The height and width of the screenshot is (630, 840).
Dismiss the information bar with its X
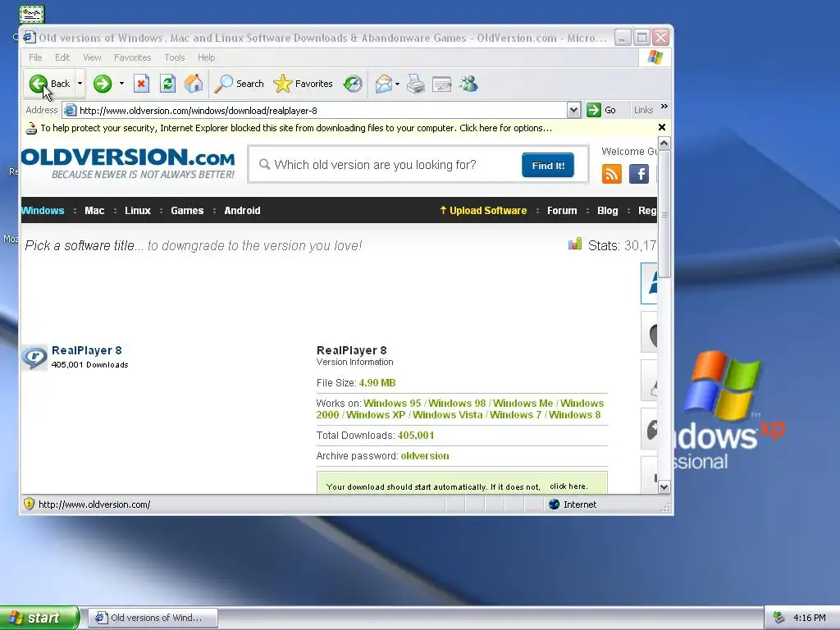coord(662,127)
